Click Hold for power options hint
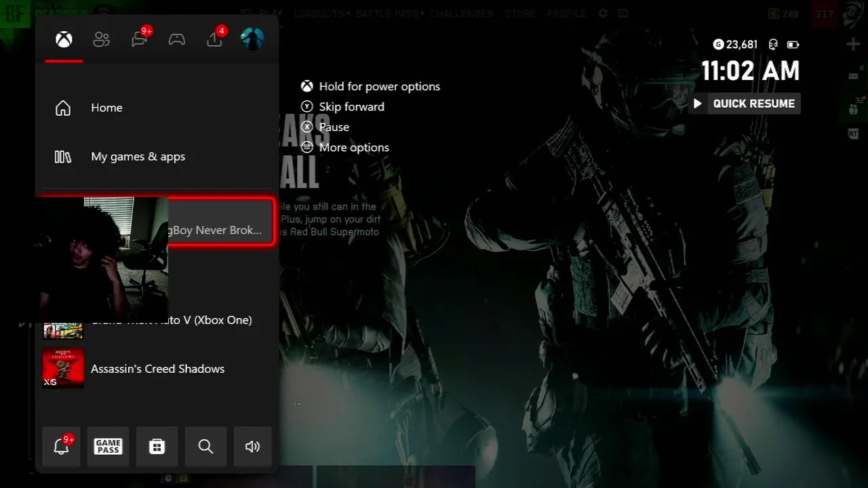 point(371,86)
